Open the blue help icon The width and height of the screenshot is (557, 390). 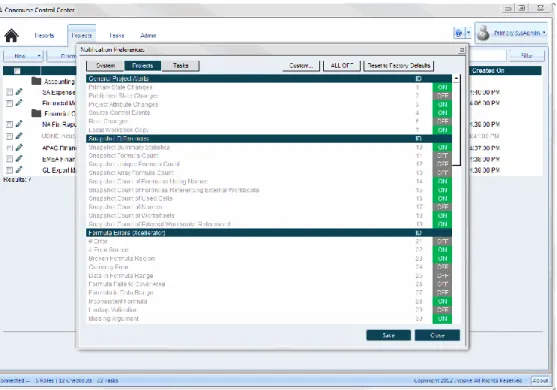pos(459,33)
